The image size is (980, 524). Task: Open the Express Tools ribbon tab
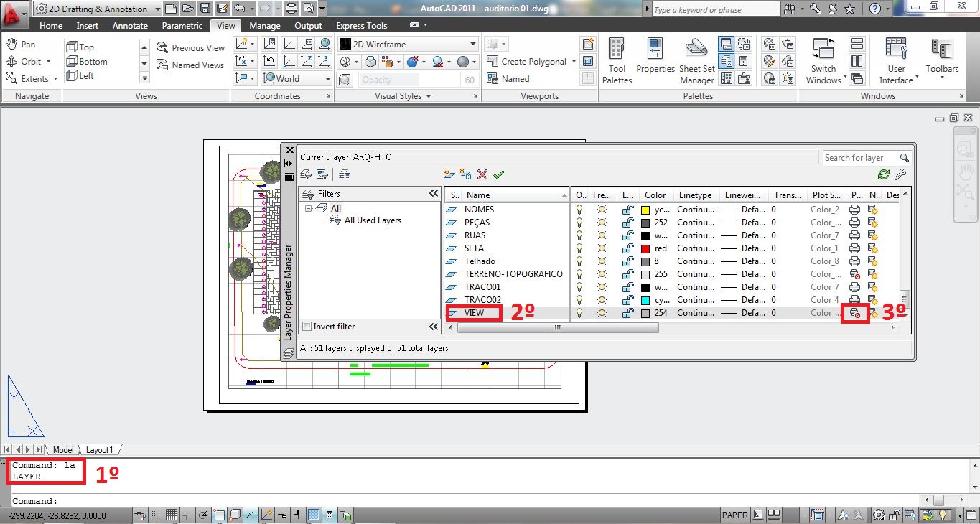pos(362,26)
